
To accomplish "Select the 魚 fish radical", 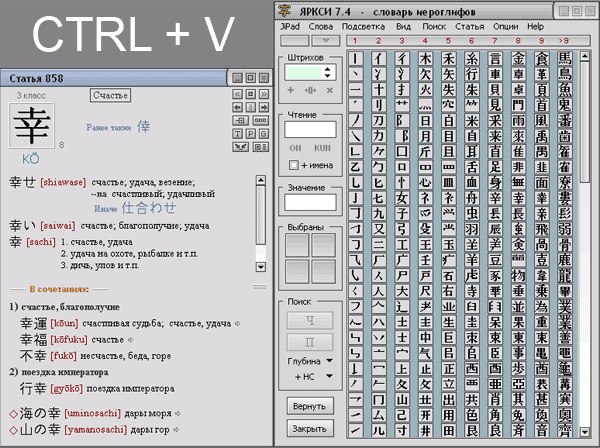I will click(x=565, y=90).
